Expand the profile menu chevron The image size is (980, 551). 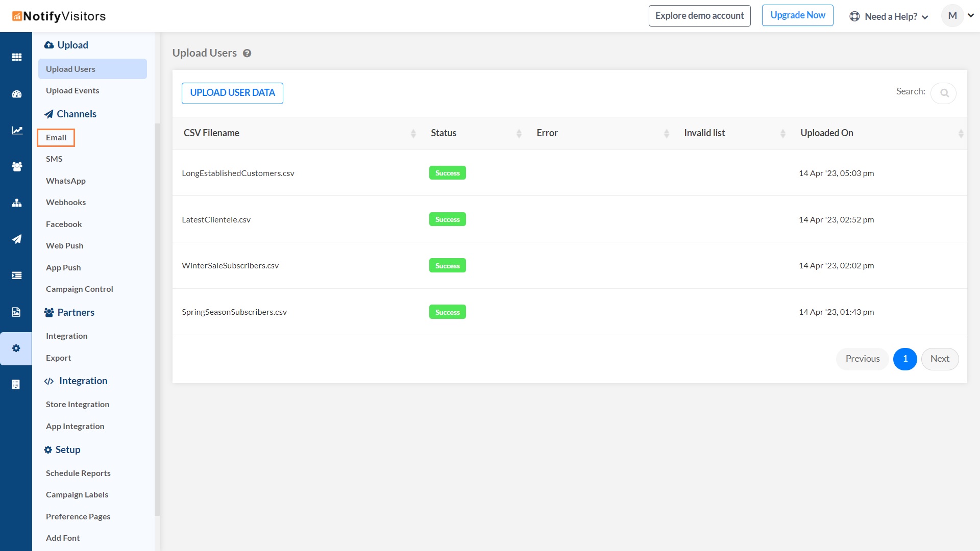tap(971, 15)
